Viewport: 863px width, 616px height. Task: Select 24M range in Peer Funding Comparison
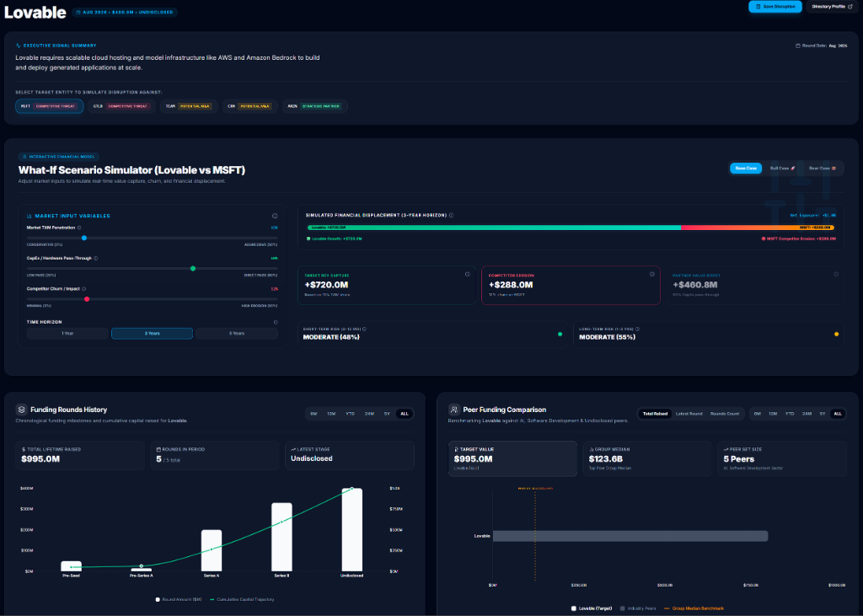pos(807,414)
